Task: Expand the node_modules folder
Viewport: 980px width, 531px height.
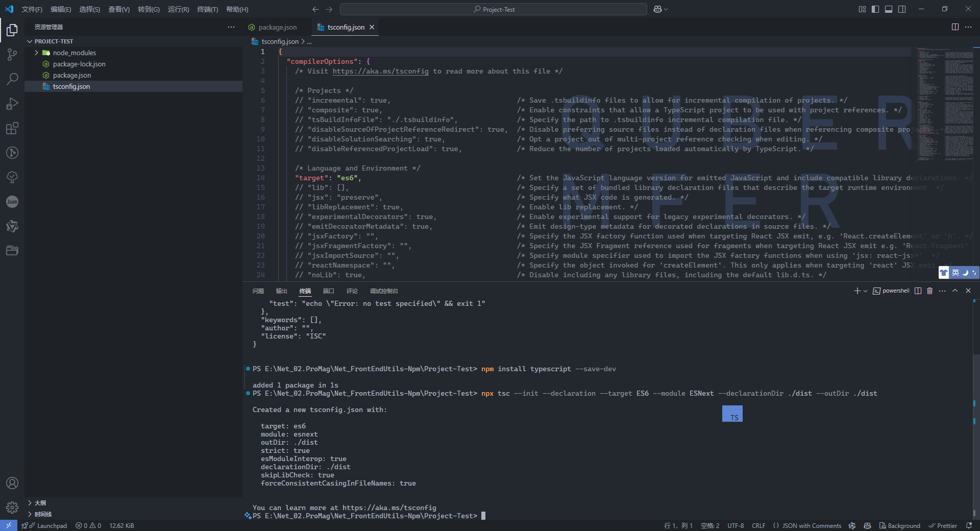Action: (x=37, y=53)
